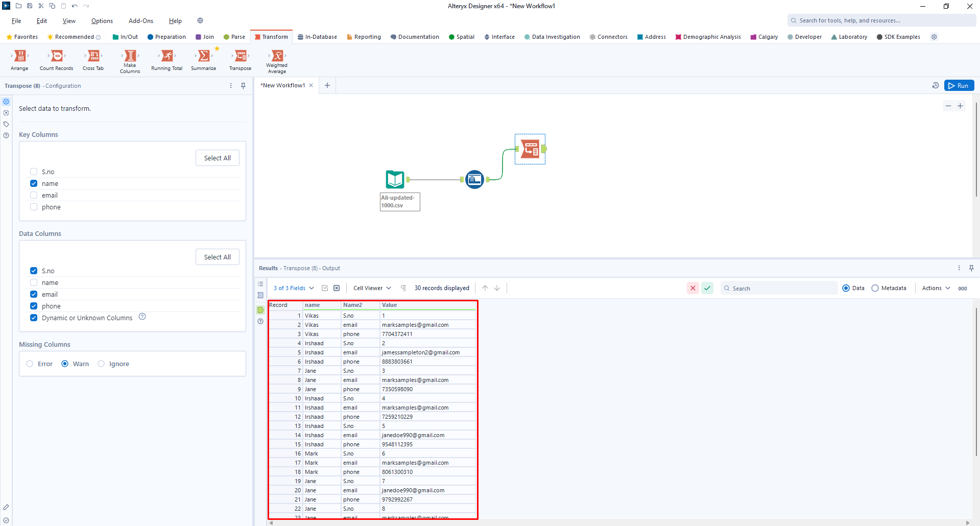The image size is (980, 526).
Task: Select the Cross Tab tool icon
Action: coord(93,56)
